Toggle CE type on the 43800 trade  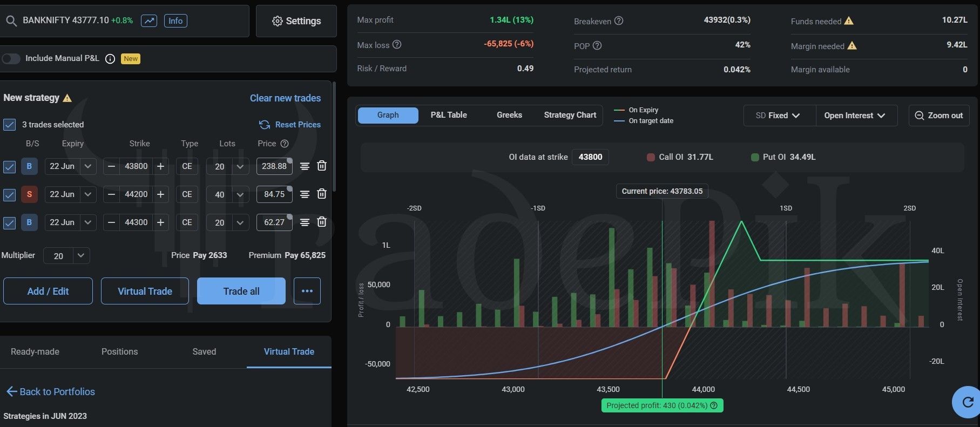pyautogui.click(x=187, y=166)
